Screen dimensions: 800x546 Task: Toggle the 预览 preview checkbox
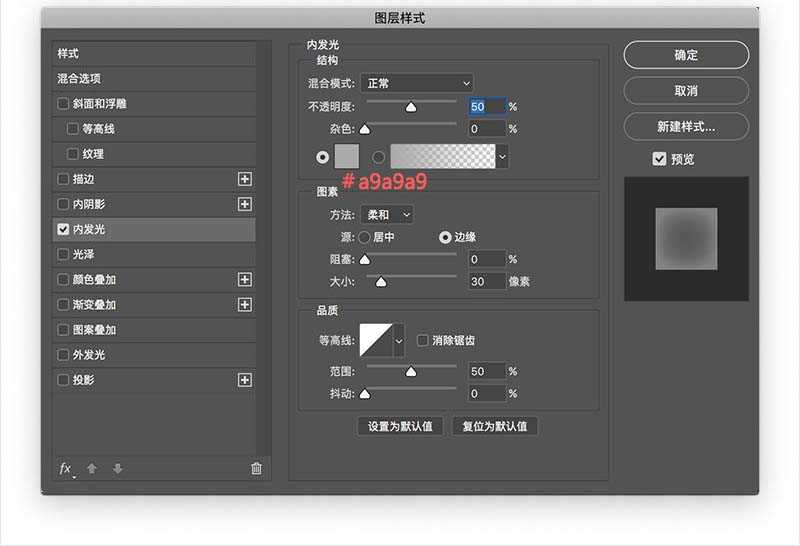659,159
